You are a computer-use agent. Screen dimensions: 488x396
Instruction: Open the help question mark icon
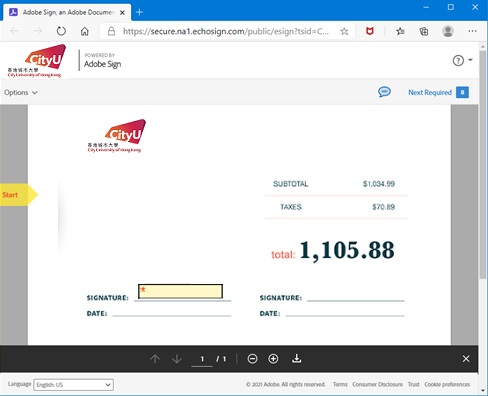(458, 60)
